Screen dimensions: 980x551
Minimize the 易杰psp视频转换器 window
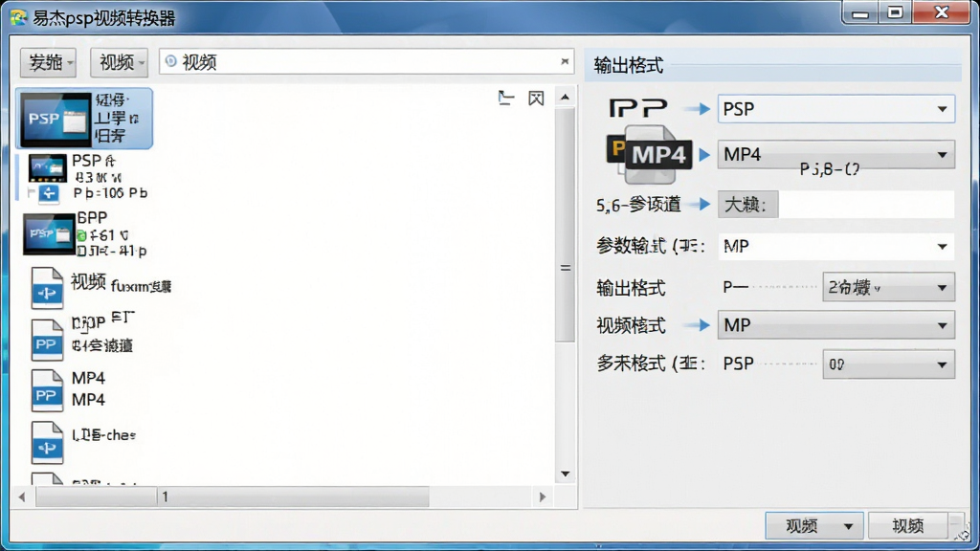pyautogui.click(x=860, y=13)
